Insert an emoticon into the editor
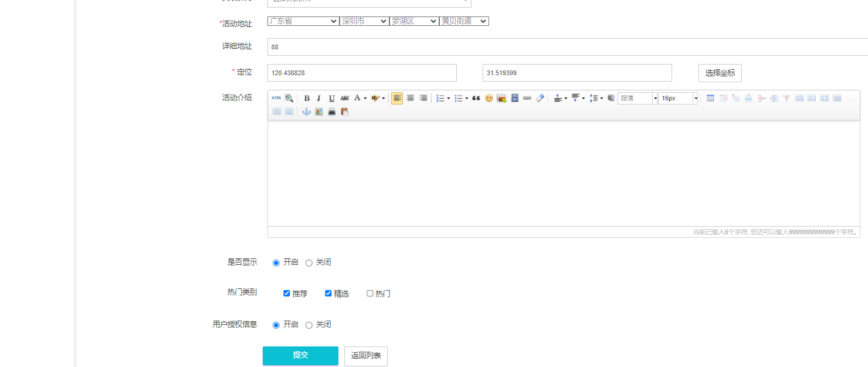 [x=489, y=98]
